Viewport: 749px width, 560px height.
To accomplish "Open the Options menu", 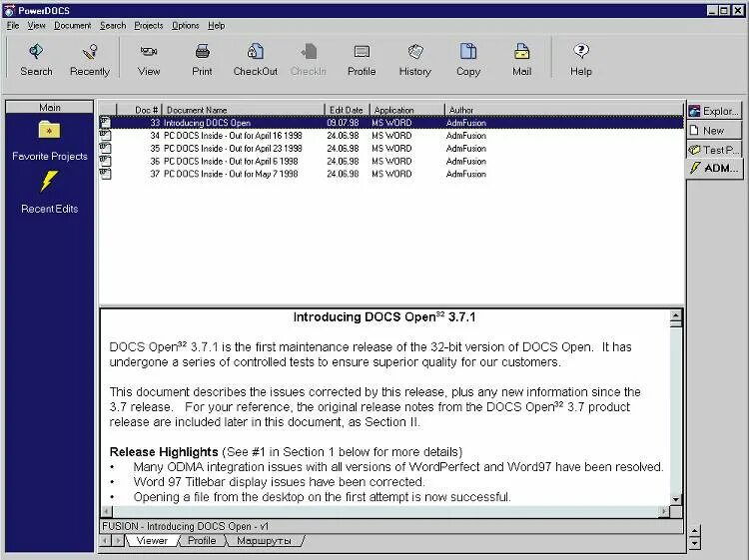I will point(186,26).
